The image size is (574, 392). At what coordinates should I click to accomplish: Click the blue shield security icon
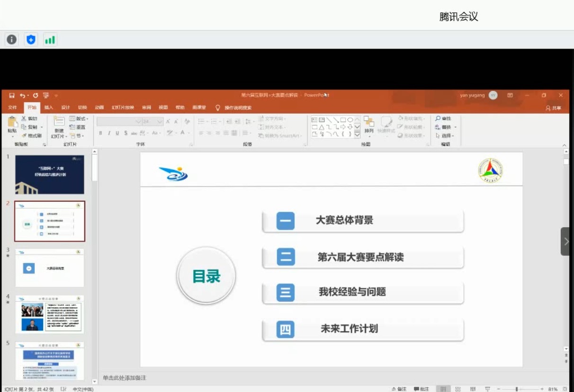31,40
